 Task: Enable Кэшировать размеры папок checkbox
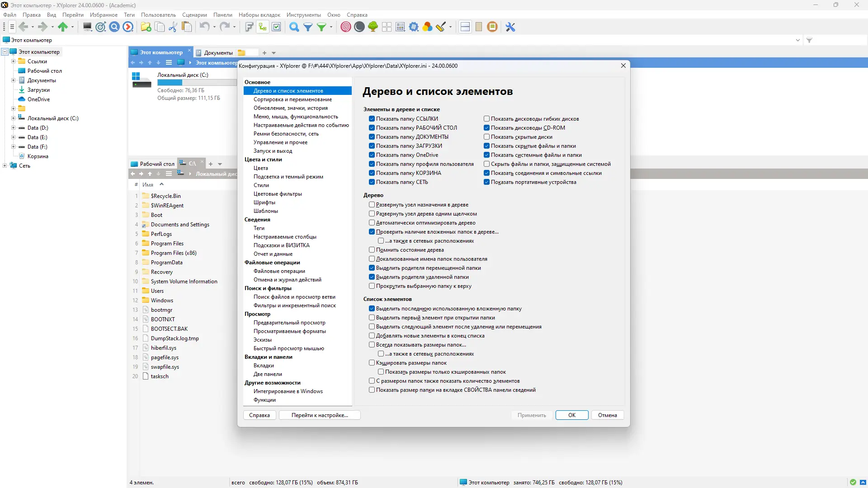pyautogui.click(x=372, y=363)
